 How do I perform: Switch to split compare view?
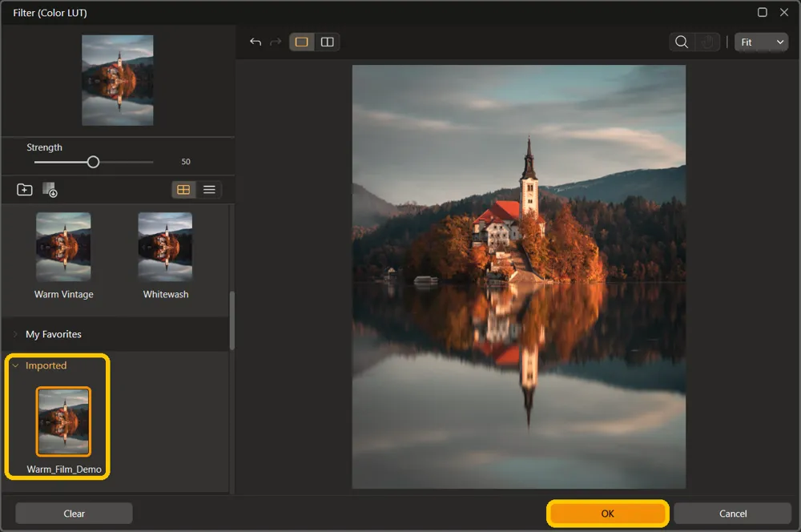[327, 42]
